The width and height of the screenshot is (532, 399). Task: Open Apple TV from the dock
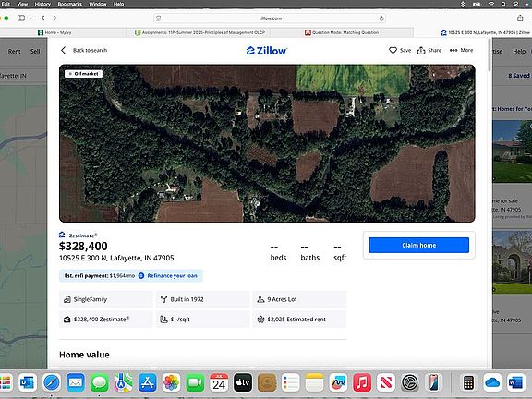pos(243,383)
